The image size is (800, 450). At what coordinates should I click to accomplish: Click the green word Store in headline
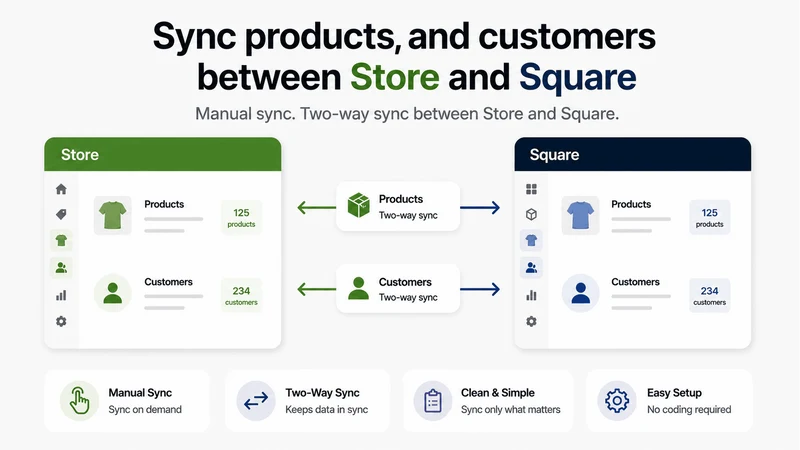click(x=394, y=77)
